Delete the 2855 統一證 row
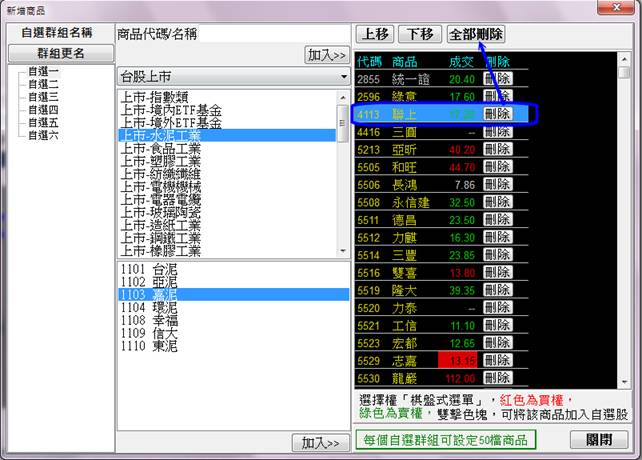The height and width of the screenshot is (460, 642). [497, 78]
